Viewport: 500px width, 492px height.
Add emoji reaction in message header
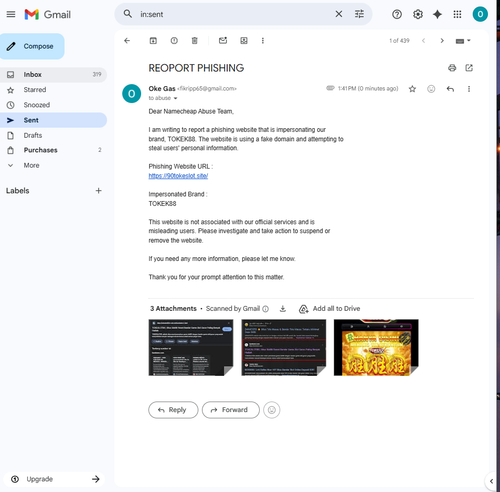(431, 89)
